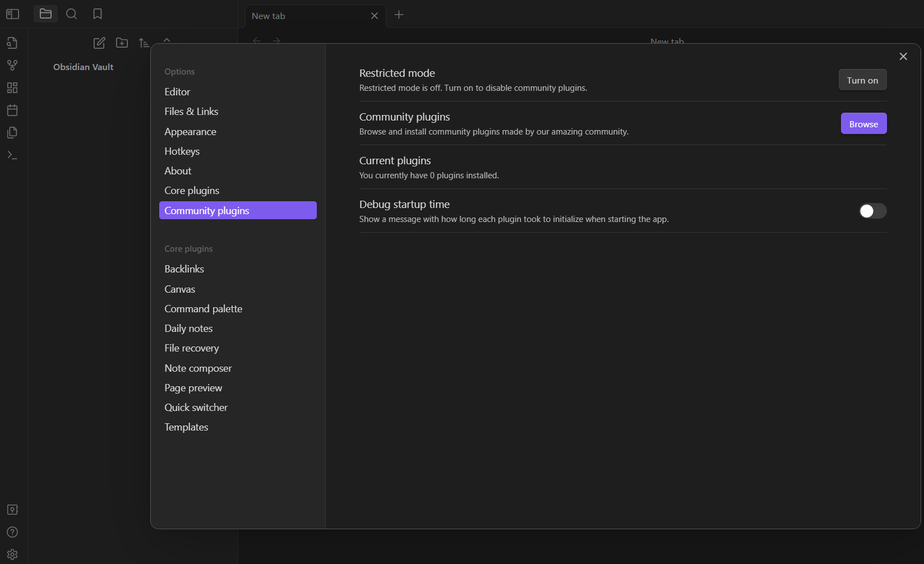Open Quick switcher plugin options
Image resolution: width=924 pixels, height=564 pixels.
(238, 408)
